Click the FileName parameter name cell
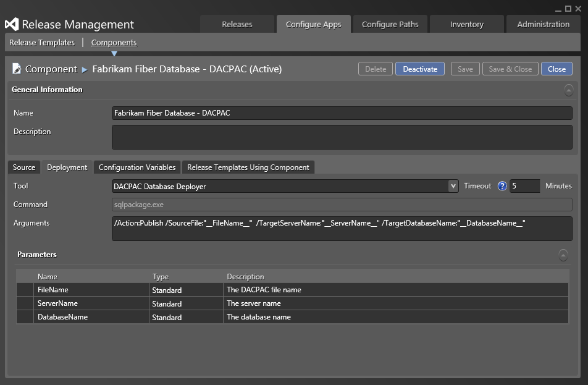The width and height of the screenshot is (588, 385). click(x=91, y=290)
